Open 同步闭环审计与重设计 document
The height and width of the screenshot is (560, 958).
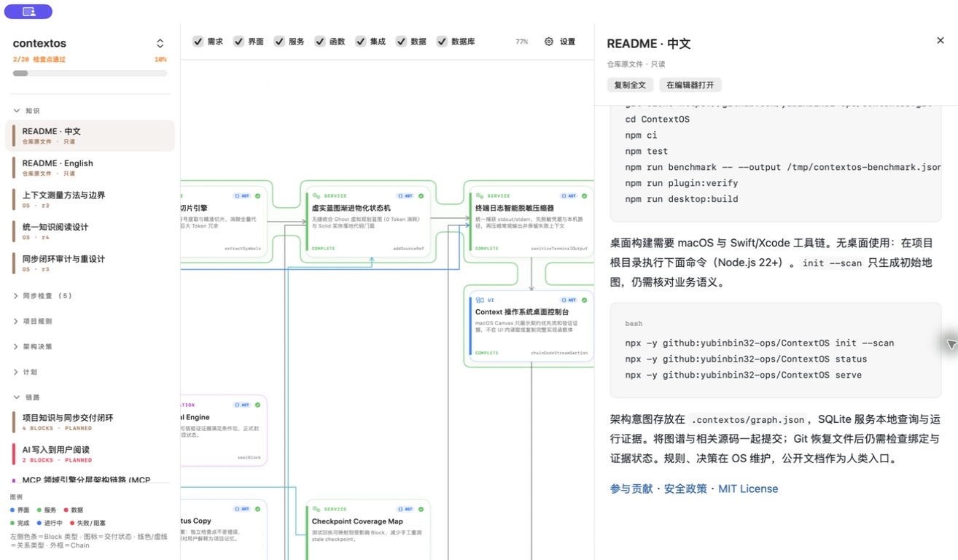pos(90,263)
